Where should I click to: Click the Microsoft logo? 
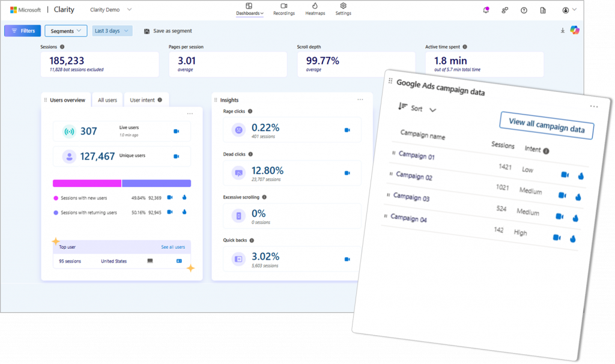point(25,10)
